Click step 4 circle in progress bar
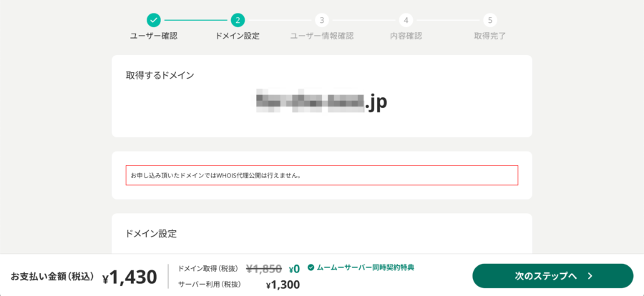Viewport: 644px width, 296px height. [406, 20]
